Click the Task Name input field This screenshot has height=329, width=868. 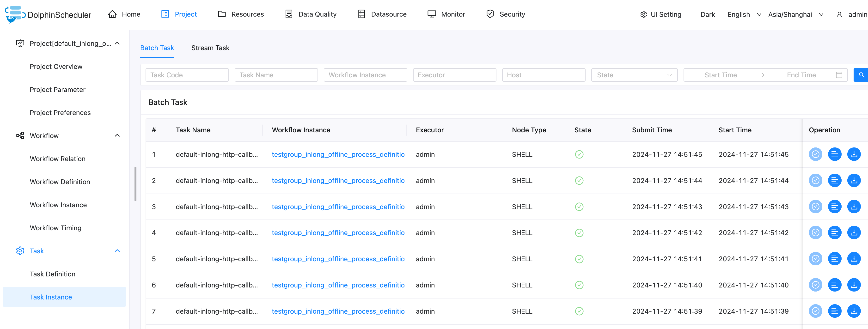pyautogui.click(x=276, y=75)
